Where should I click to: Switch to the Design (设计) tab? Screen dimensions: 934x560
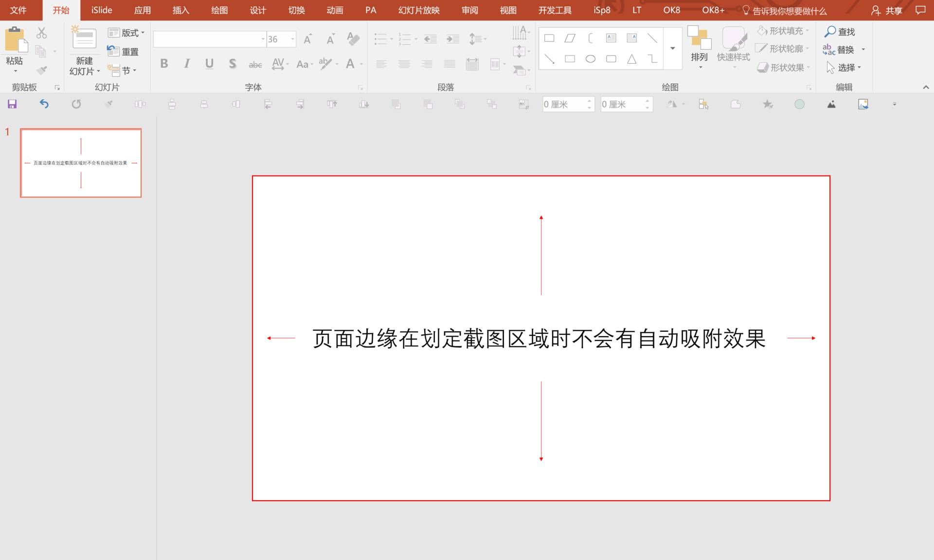pos(258,10)
